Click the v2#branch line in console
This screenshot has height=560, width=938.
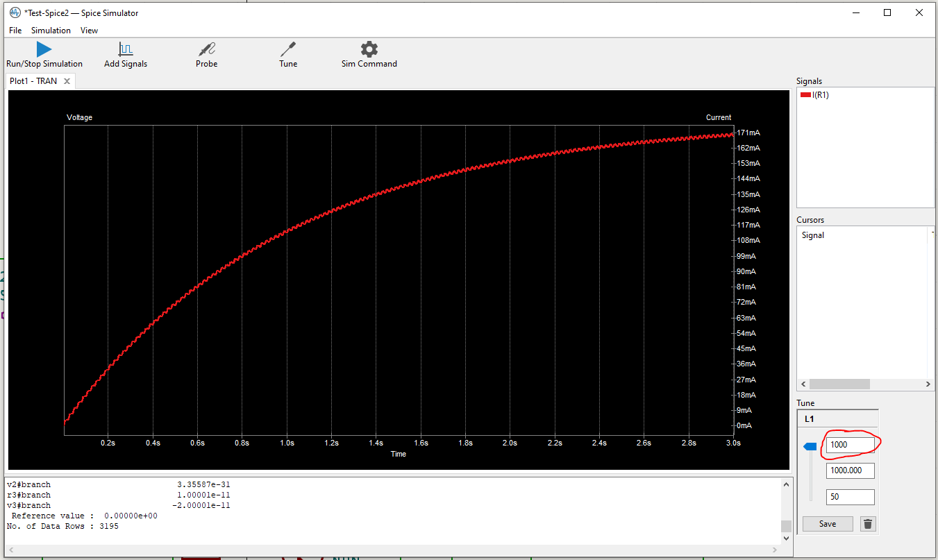(118, 484)
